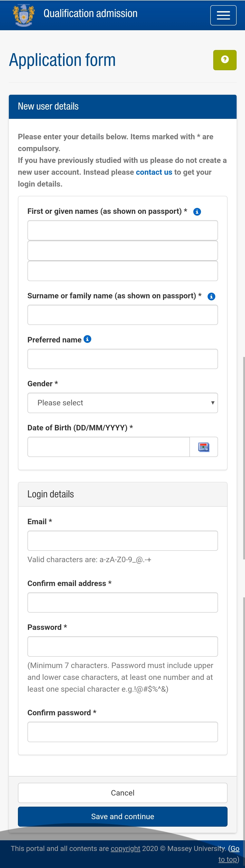Viewport: 245px width, 868px height.
Task: Click the info icon beside Surname or family name
Action: pos(211,296)
